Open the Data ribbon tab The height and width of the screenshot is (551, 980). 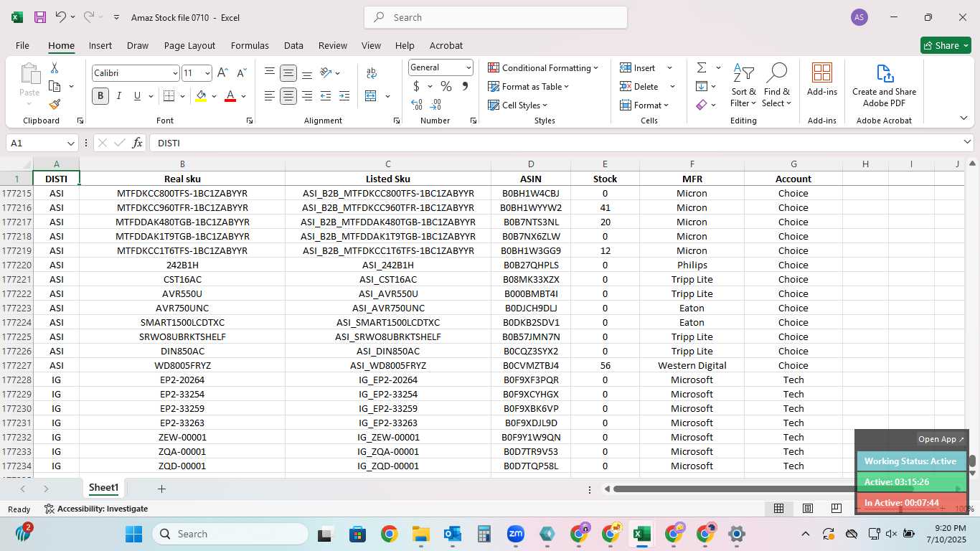point(293,45)
